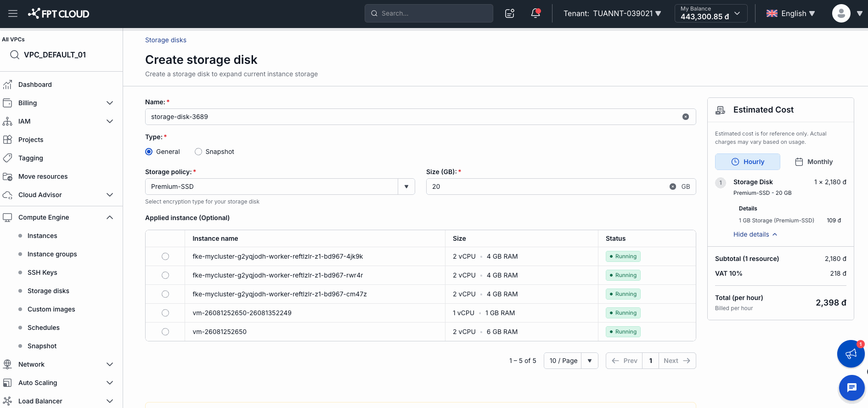Go to the Prev page
Viewport: 868px width, 408px height.
(x=625, y=361)
